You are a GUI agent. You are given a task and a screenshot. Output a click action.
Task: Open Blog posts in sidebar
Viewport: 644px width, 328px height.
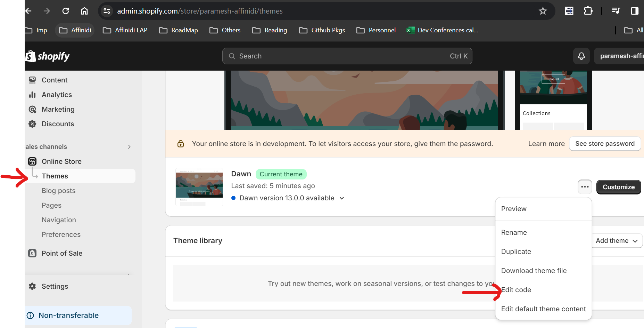(58, 191)
